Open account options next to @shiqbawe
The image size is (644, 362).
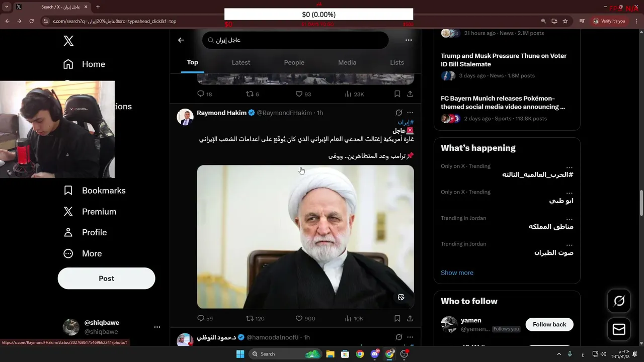(157, 327)
